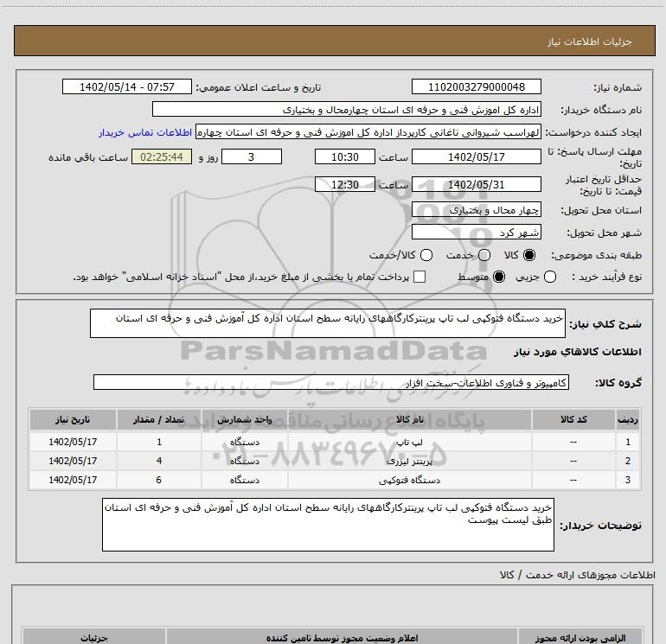Click the request creator name field

[x=368, y=132]
